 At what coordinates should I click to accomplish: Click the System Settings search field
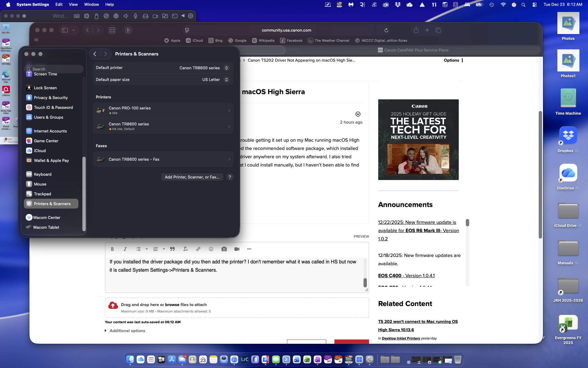click(54, 69)
